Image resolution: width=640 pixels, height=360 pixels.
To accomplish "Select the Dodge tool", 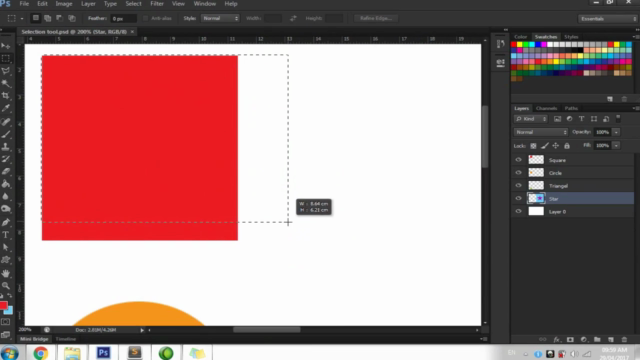I will click(6, 209).
